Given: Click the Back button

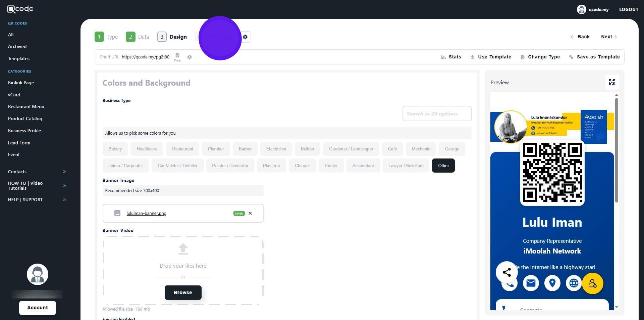Looking at the screenshot, I should point(580,37).
